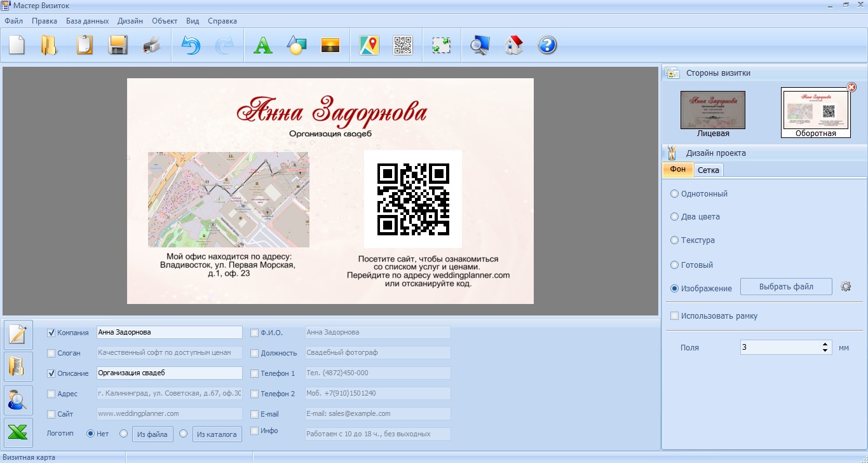The width and height of the screenshot is (868, 463).
Task: Click the green fit-to-frame toolbar icon
Action: (442, 45)
